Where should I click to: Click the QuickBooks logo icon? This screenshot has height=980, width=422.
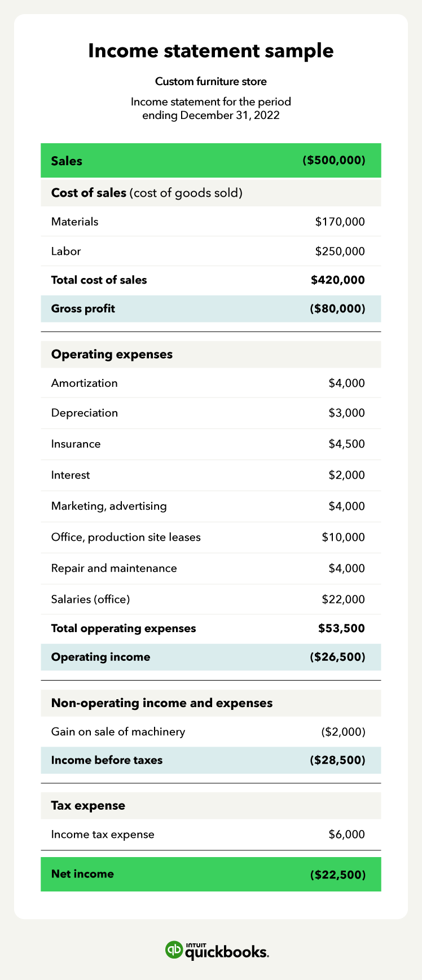[174, 950]
